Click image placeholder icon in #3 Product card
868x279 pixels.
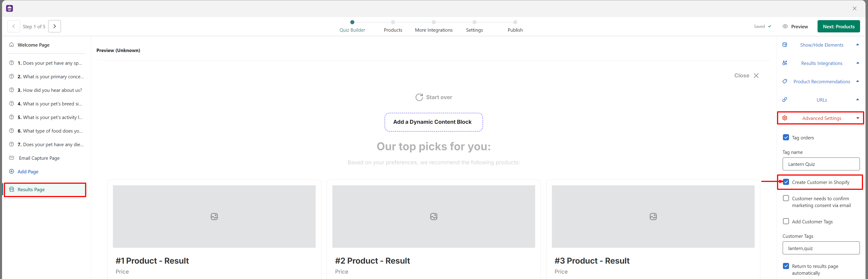click(x=653, y=217)
